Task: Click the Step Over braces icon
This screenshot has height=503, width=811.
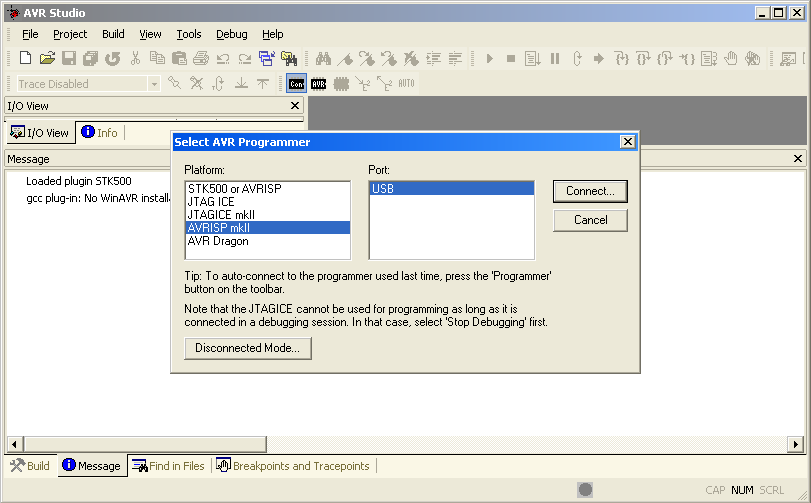Action: point(643,58)
